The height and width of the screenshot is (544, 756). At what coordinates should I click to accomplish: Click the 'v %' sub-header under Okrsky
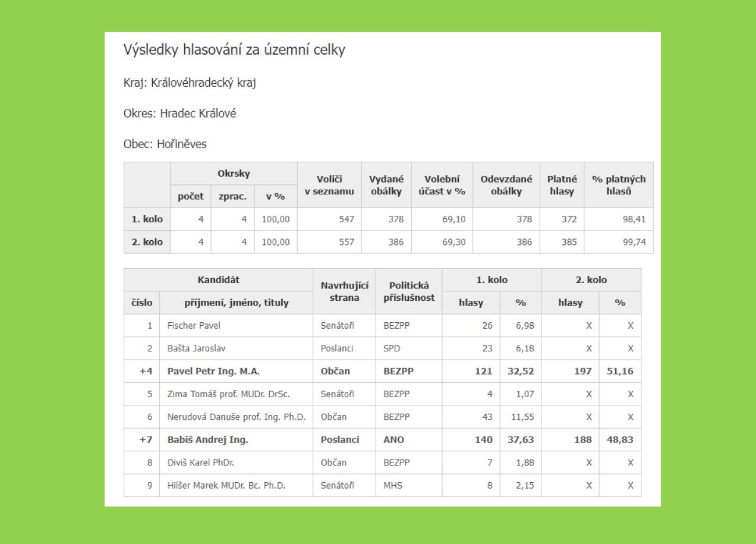click(x=276, y=196)
